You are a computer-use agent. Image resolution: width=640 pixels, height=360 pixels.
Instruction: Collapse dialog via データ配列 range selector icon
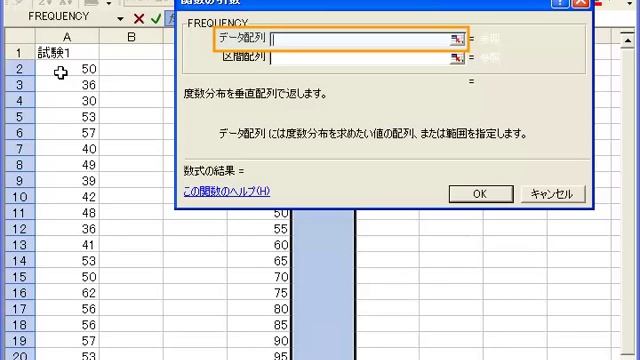457,39
